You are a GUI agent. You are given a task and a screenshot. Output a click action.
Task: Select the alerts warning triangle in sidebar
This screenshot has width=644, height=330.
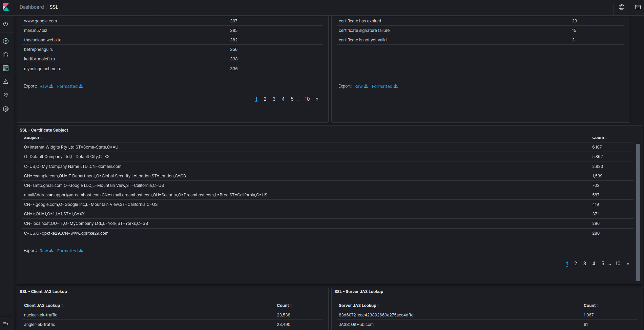[6, 81]
